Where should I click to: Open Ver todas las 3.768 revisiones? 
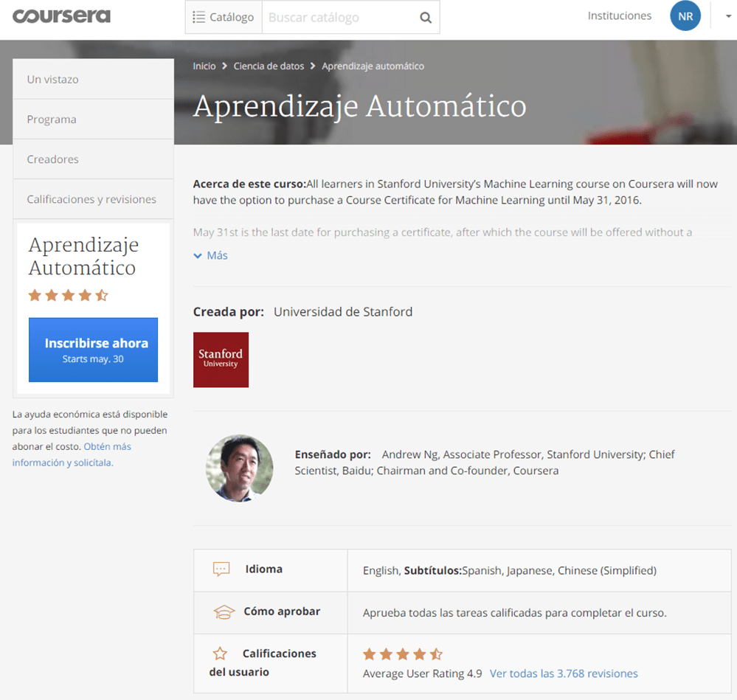(564, 673)
